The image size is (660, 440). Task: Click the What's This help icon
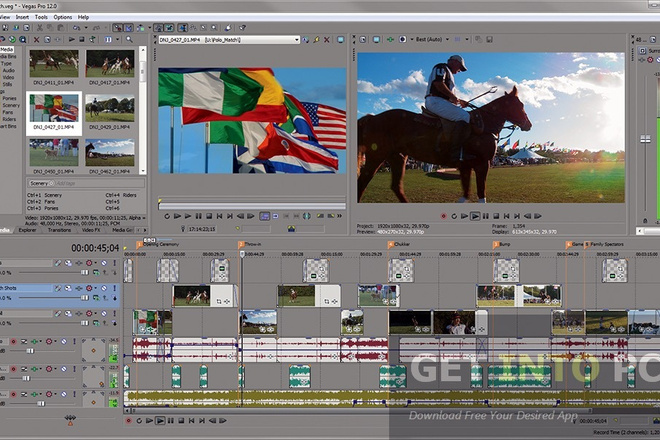tap(242, 28)
